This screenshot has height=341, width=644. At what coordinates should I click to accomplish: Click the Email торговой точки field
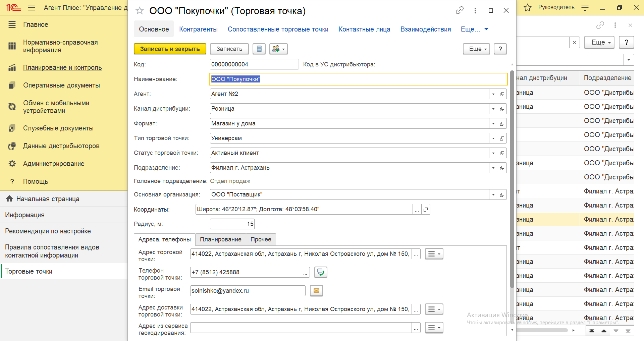tap(248, 291)
